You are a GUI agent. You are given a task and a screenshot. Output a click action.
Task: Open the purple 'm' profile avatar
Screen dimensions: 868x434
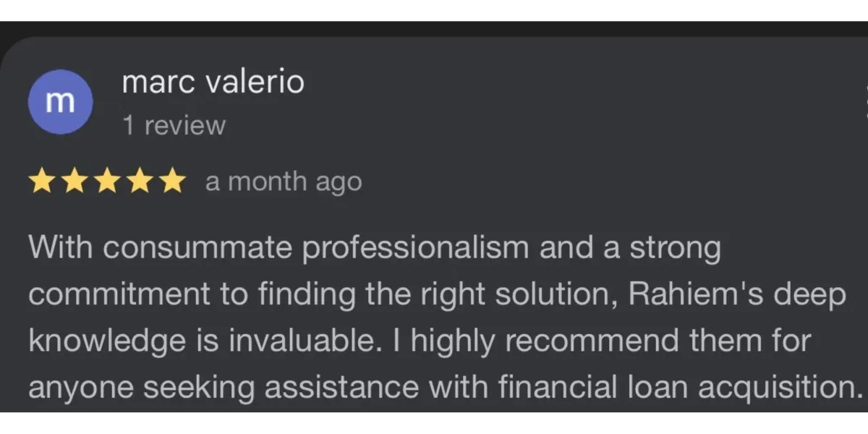pyautogui.click(x=60, y=102)
